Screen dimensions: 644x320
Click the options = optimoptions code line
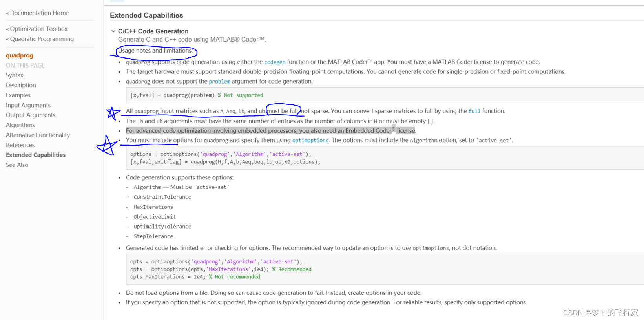[x=221, y=154]
